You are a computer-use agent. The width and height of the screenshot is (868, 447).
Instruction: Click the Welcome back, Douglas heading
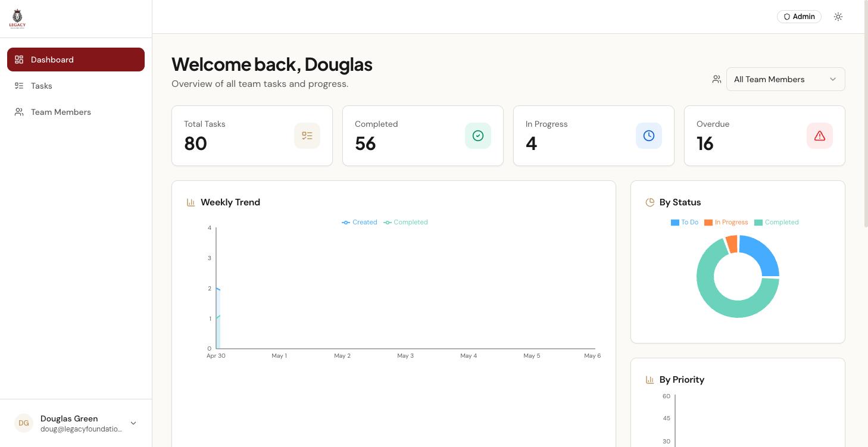click(272, 64)
